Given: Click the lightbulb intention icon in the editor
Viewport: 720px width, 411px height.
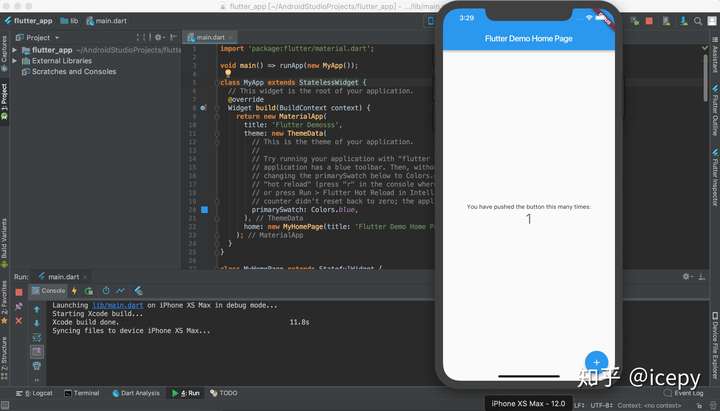Looking at the screenshot, I should [x=228, y=73].
